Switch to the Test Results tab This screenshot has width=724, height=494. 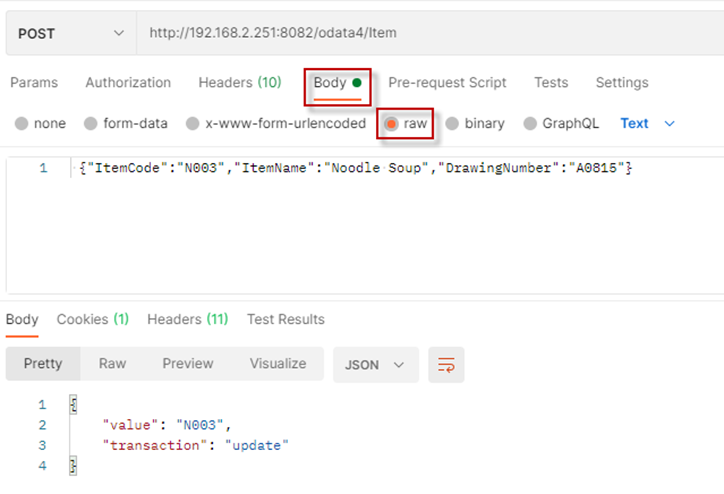tap(285, 319)
